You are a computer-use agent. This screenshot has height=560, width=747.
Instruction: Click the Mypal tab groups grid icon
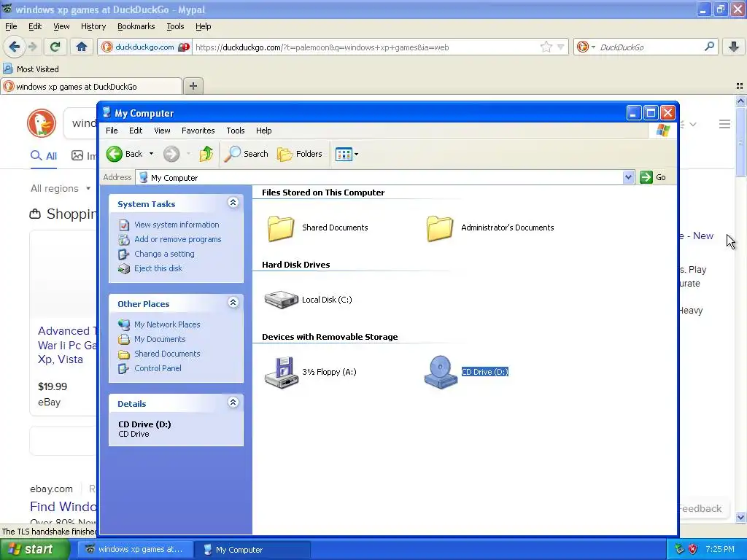click(x=740, y=86)
